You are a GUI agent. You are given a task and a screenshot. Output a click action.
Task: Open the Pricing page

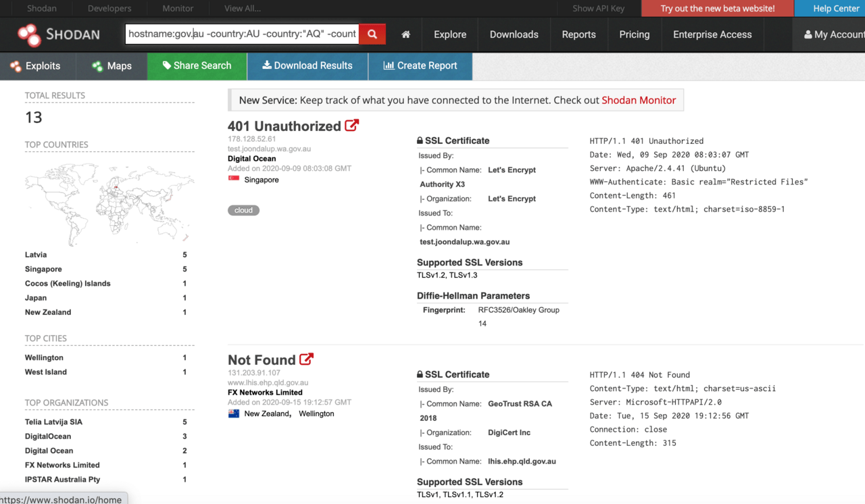coord(635,34)
